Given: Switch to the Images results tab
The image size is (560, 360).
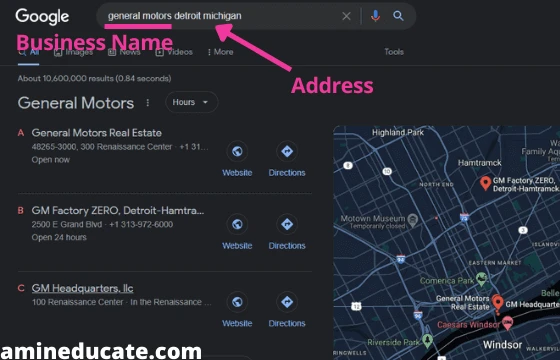Looking at the screenshot, I should click(x=74, y=52).
